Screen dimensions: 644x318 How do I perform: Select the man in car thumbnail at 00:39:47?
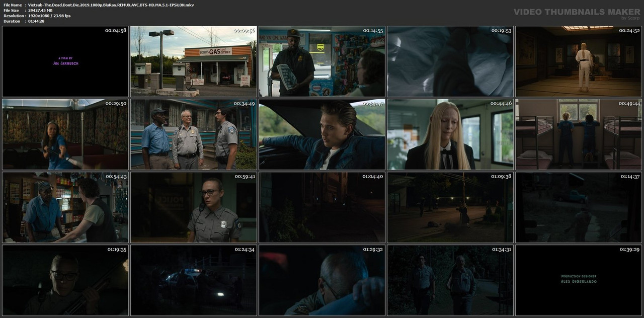pyautogui.click(x=322, y=134)
